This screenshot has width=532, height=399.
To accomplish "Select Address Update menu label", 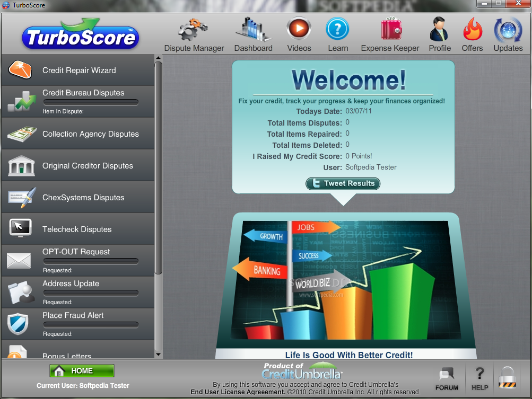I will tap(71, 283).
